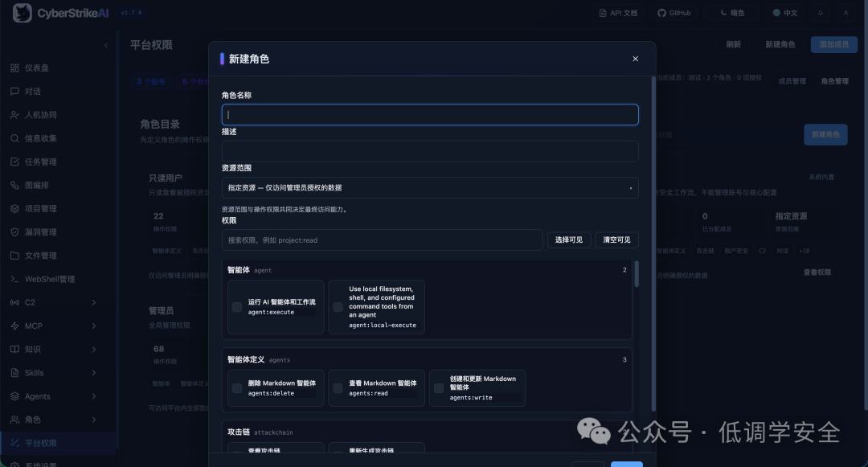This screenshot has width=868, height=467.
Task: Open WebShell管理 terminal icon in sidebar
Action: 15,279
